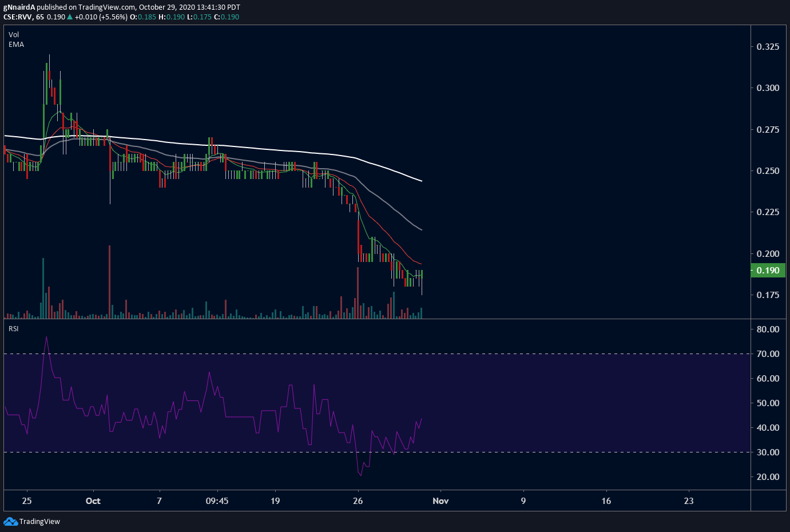This screenshot has height=532, width=790.
Task: Click the 25 date axis label
Action: 27,501
